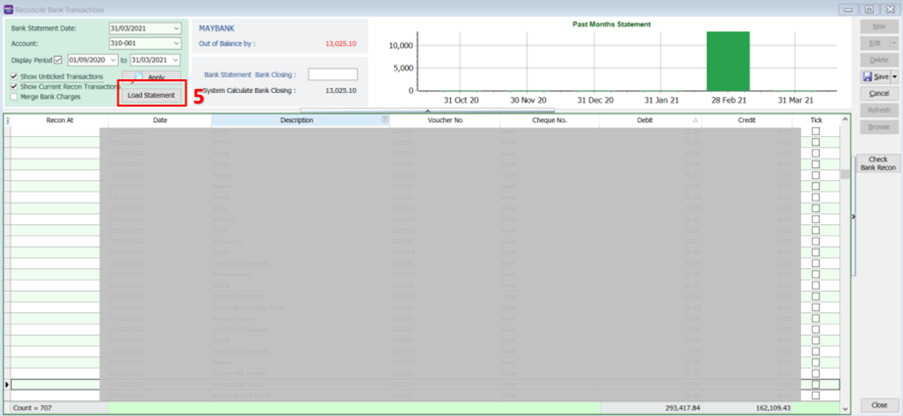This screenshot has height=416, width=903.
Task: Click the side panel collapse arrow
Action: [x=852, y=215]
